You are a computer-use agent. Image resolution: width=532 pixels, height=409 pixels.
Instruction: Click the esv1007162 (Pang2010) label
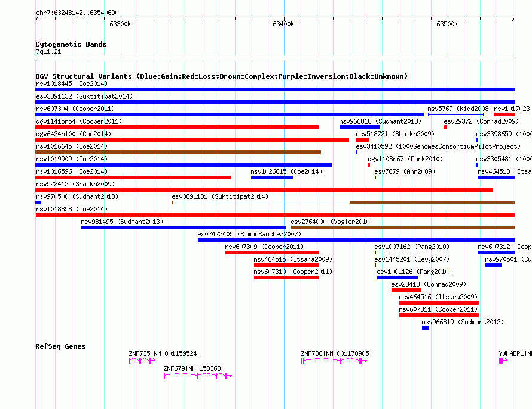point(412,247)
